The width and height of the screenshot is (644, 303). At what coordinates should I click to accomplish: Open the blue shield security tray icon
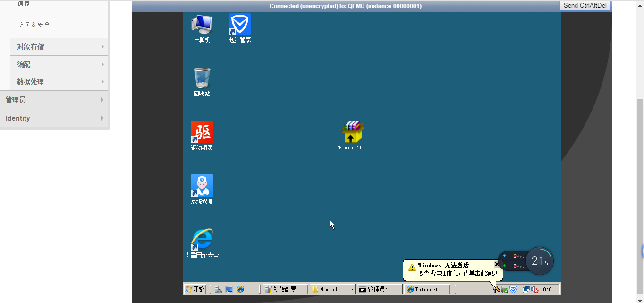[x=513, y=289]
